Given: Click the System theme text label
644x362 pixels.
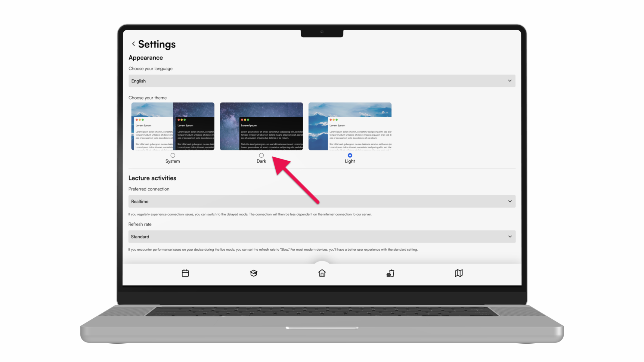Looking at the screenshot, I should coord(172,161).
